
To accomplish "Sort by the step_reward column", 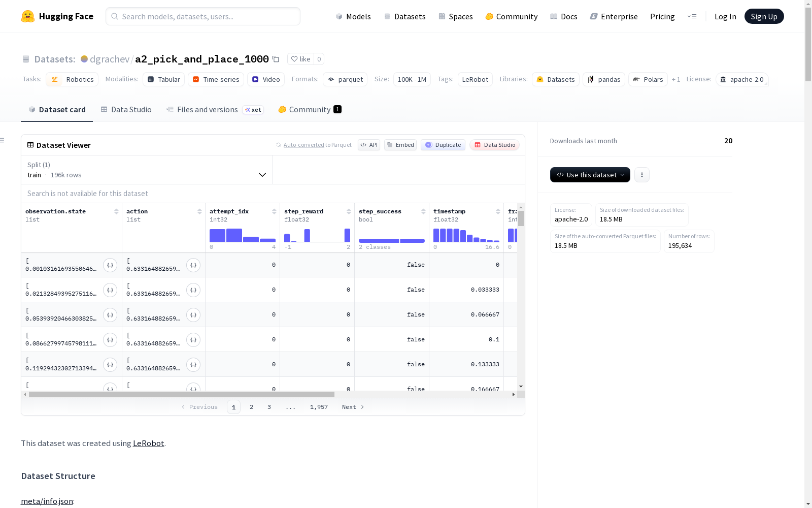I will [x=349, y=211].
